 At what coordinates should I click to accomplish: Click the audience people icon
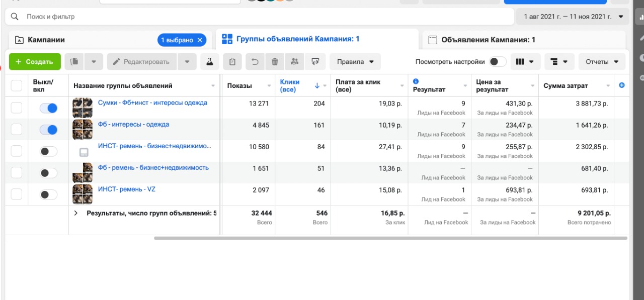tap(295, 62)
